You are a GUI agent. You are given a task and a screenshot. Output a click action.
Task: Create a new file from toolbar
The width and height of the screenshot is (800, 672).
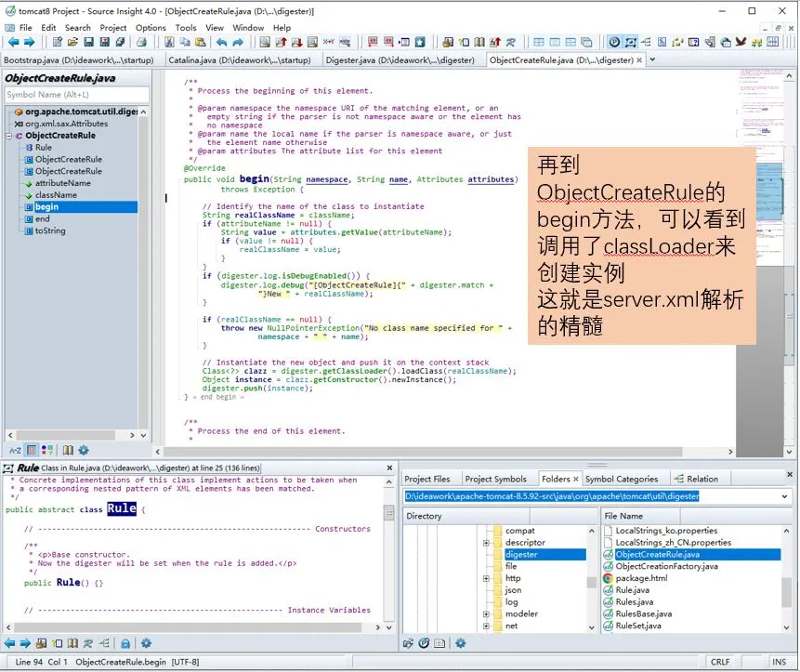pyautogui.click(x=58, y=42)
